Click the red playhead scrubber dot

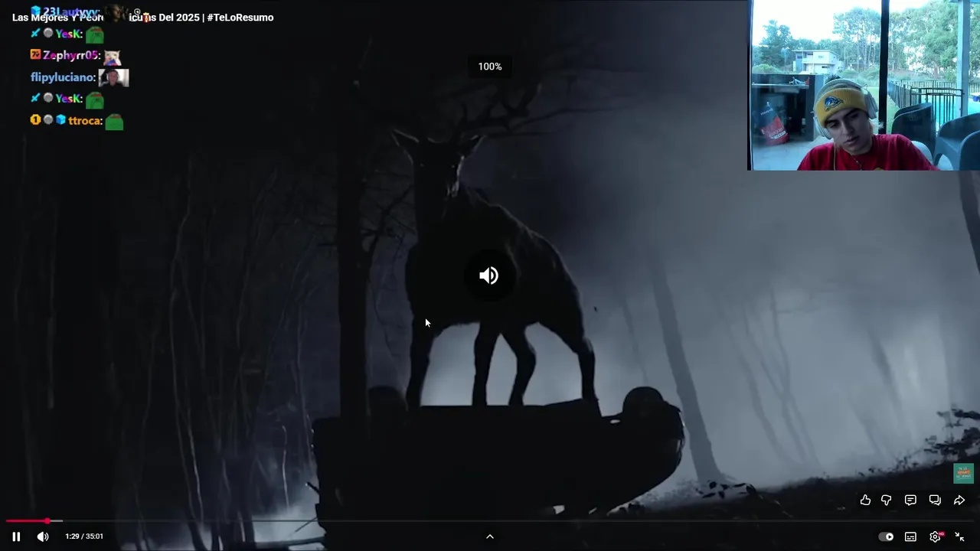click(47, 521)
